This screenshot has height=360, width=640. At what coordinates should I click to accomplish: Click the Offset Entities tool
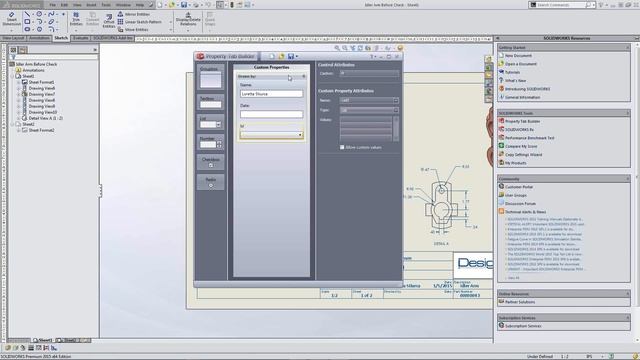click(x=109, y=21)
